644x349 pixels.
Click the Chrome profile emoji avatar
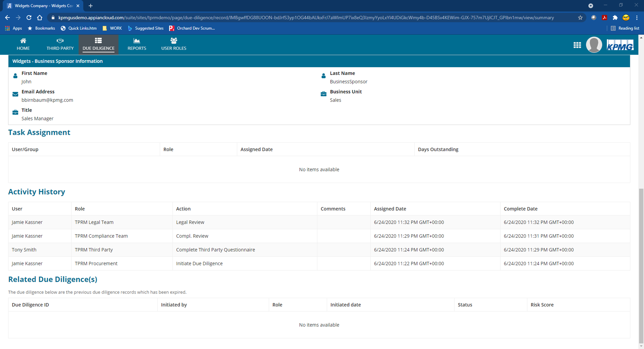click(626, 17)
